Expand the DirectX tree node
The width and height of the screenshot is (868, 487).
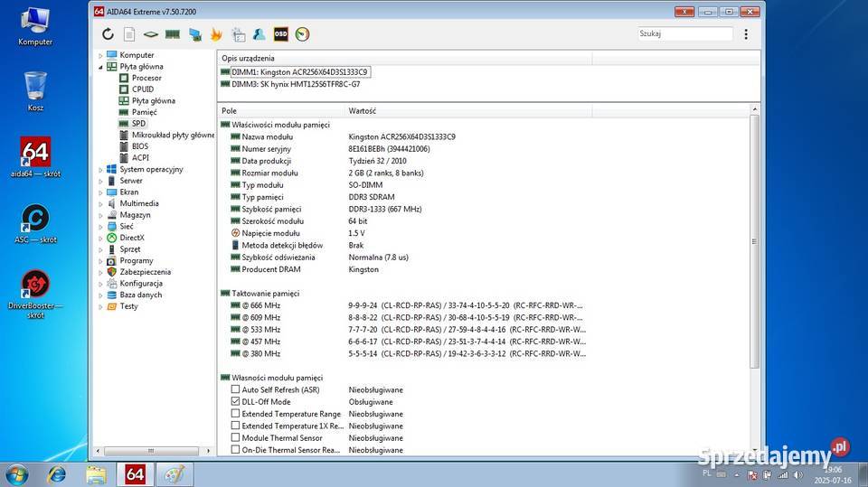pyautogui.click(x=100, y=238)
